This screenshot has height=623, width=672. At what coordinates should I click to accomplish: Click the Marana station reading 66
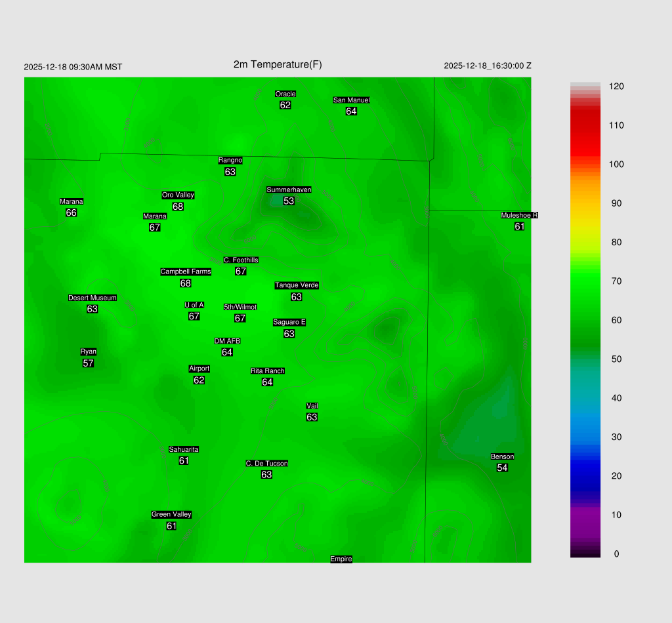point(71,212)
